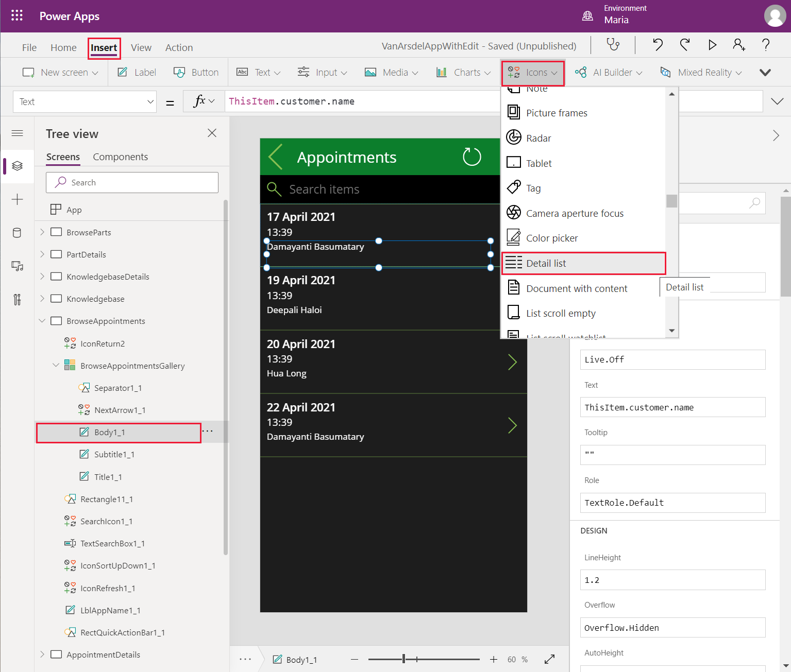
Task: Choose Document with content icon
Action: coord(583,288)
